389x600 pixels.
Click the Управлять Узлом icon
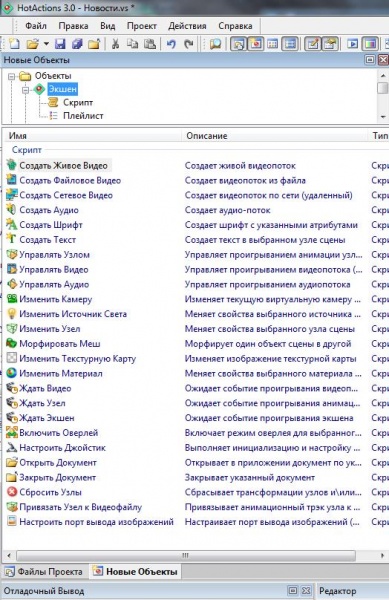point(12,254)
